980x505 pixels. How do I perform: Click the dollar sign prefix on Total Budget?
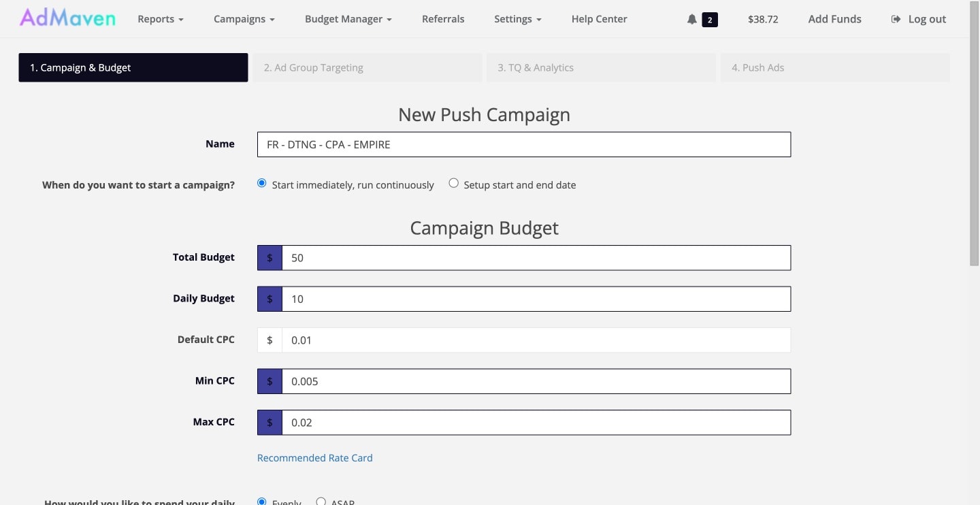pos(269,257)
